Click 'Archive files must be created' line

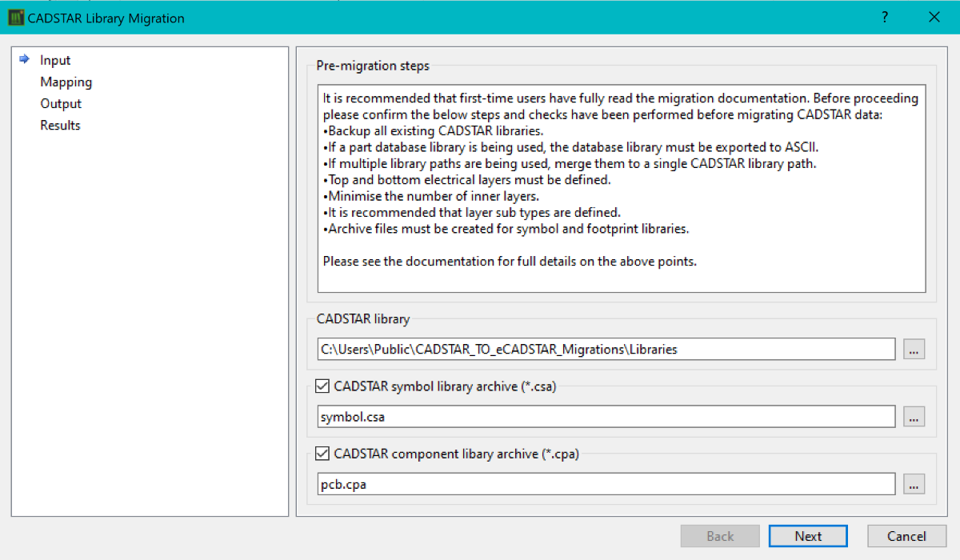point(506,229)
